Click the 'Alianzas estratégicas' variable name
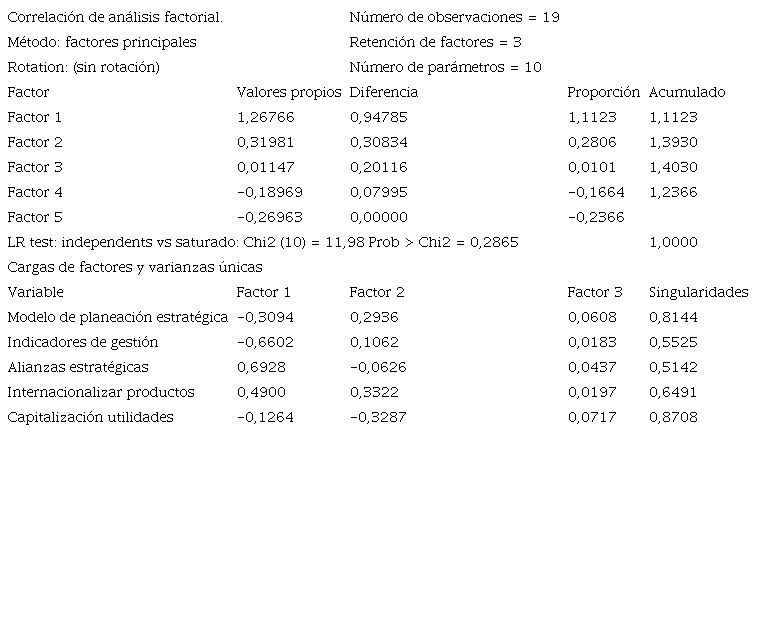 pos(78,368)
